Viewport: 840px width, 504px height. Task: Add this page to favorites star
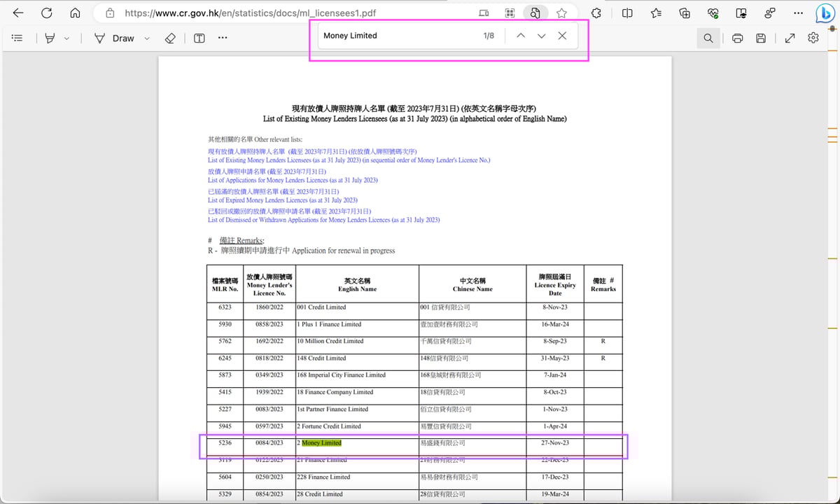[x=561, y=13]
